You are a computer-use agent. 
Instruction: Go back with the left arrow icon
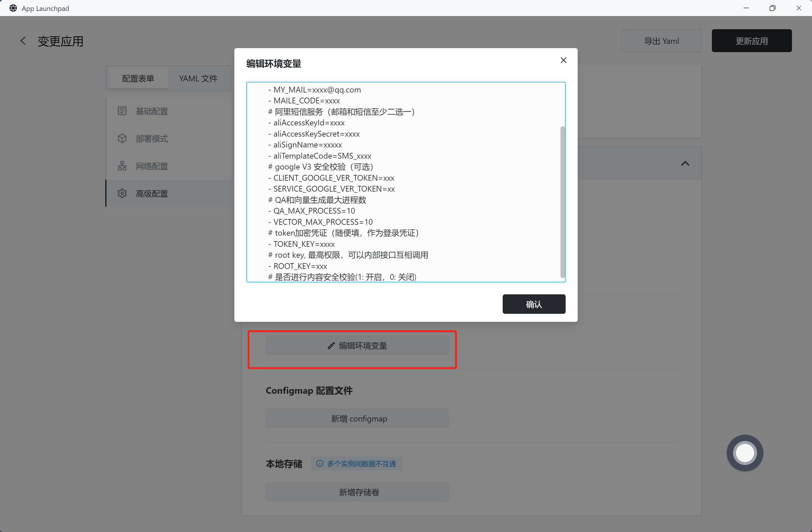(x=23, y=41)
